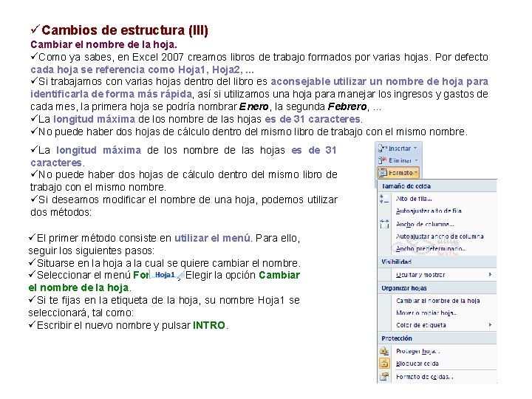Open the Insertar dropdown arrow
This screenshot has height=399, width=532.
click(x=415, y=149)
